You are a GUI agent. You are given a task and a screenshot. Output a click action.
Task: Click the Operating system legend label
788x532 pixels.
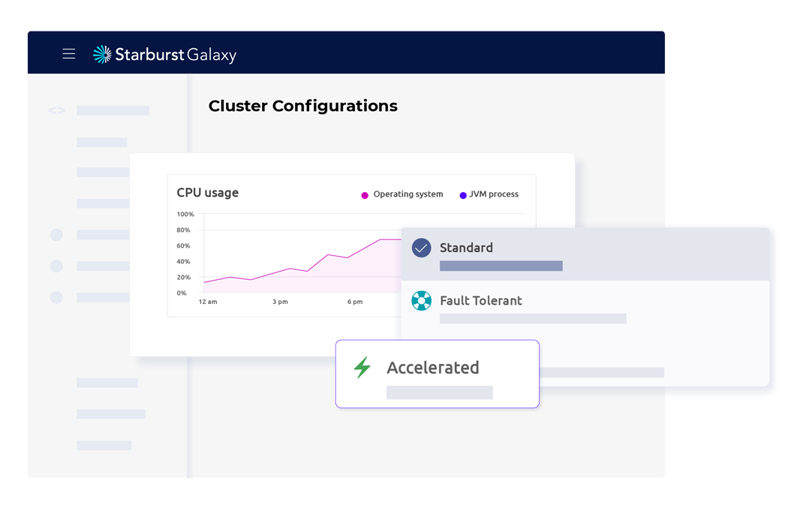(x=408, y=194)
